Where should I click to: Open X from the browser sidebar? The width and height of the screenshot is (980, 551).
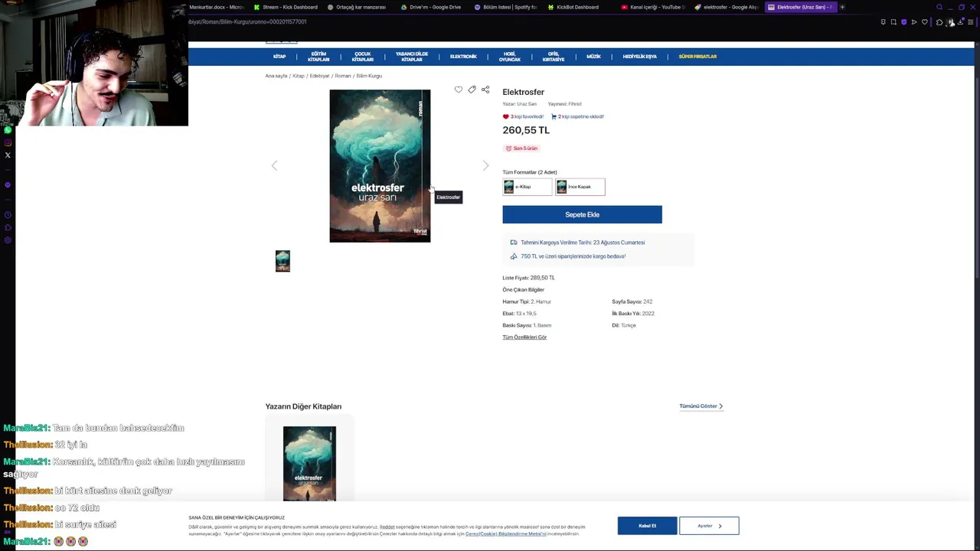point(8,155)
